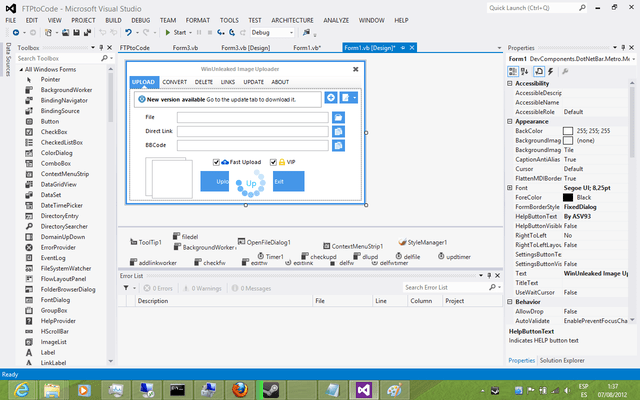The width and height of the screenshot is (640, 400).
Task: Click the BackColor white color swatch
Action: [x=568, y=131]
